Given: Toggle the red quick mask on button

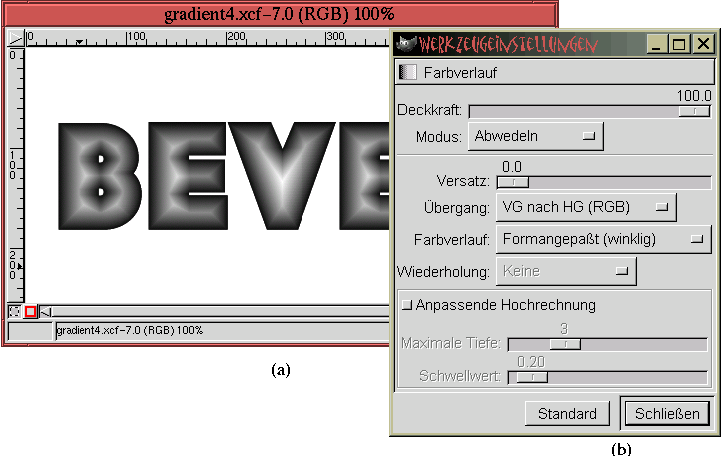Looking at the screenshot, I should click(x=30, y=312).
